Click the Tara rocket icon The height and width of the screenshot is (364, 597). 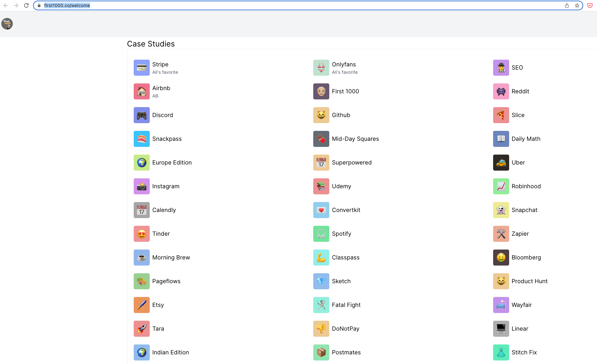142,329
